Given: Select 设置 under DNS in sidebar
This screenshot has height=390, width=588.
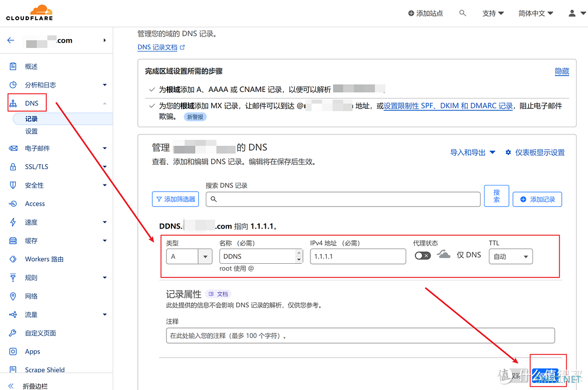Looking at the screenshot, I should (x=32, y=132).
